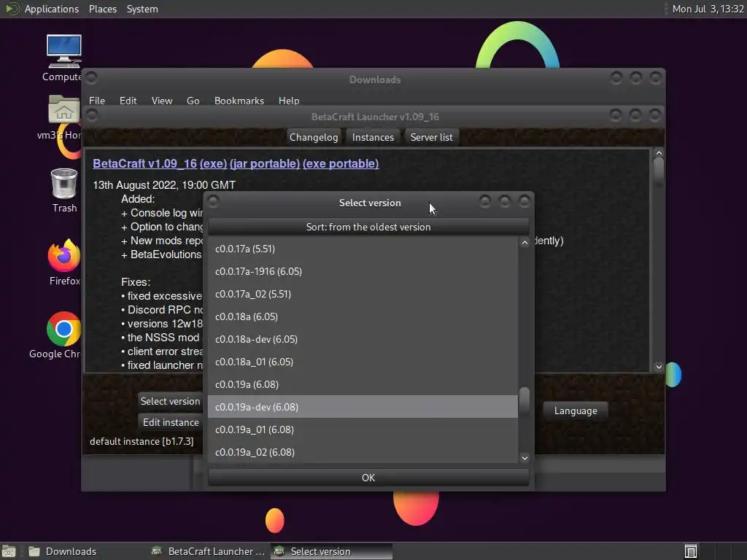
Task: Confirm version selection with OK
Action: coord(368,478)
